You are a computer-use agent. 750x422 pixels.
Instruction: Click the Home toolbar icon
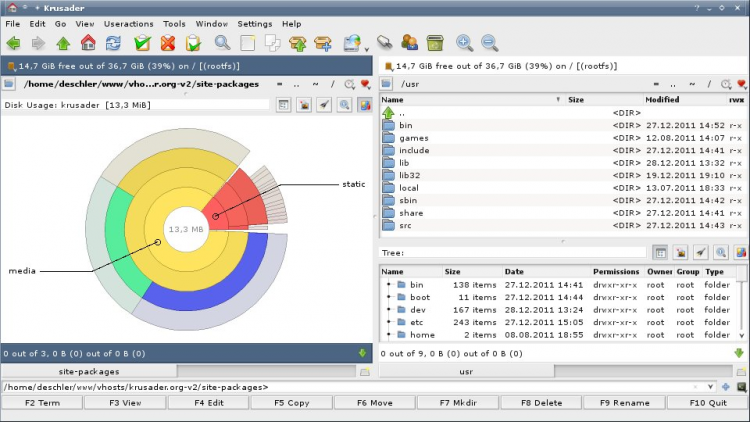[88, 43]
